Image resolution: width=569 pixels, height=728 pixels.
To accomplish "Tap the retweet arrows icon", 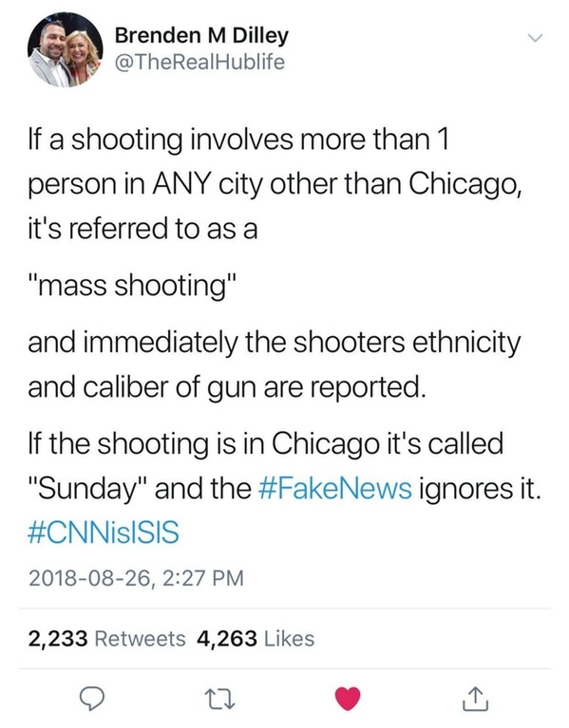I will pos(220,699).
